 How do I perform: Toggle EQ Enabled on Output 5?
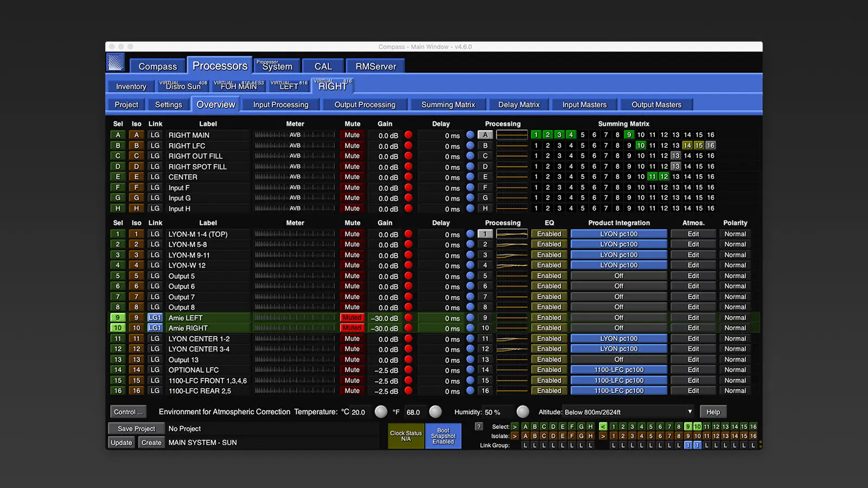pyautogui.click(x=549, y=275)
